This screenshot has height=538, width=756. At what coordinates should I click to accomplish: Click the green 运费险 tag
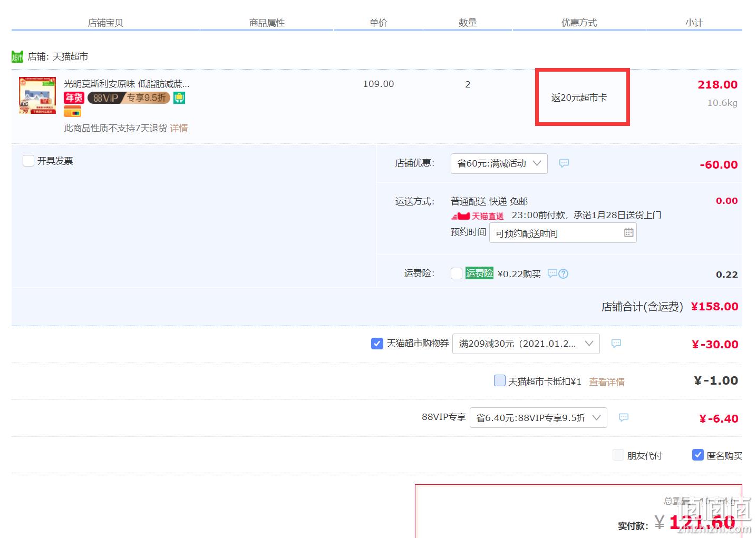coord(479,273)
